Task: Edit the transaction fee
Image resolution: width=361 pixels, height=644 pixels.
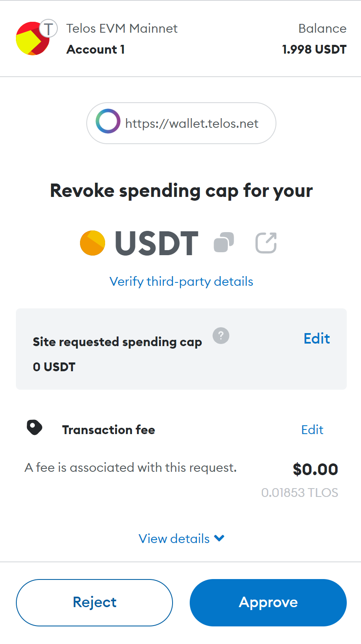Action: click(x=312, y=430)
